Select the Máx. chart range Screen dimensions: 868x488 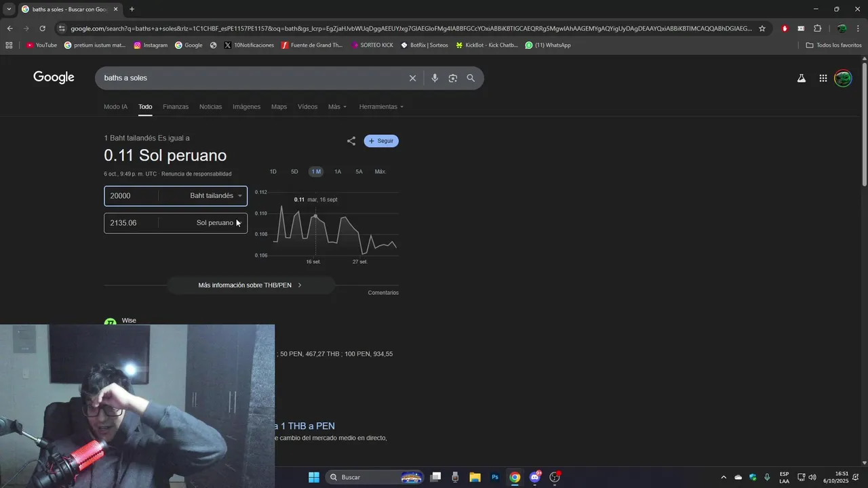coord(380,171)
